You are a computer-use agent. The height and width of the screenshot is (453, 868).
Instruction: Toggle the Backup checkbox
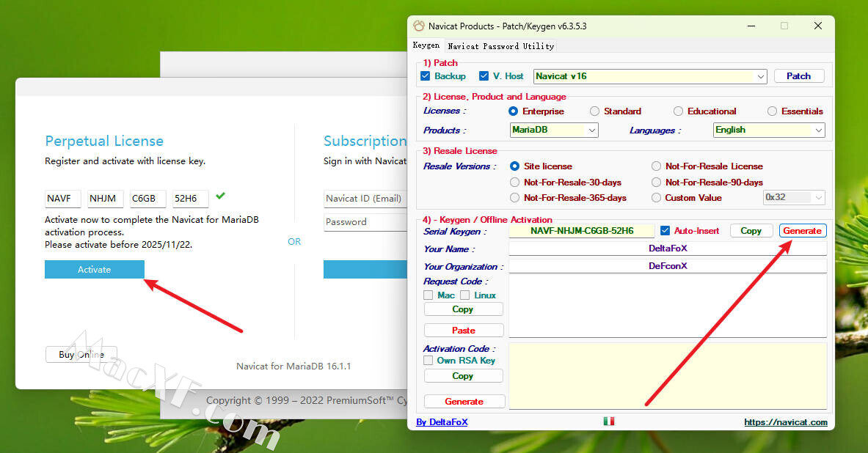tap(426, 76)
